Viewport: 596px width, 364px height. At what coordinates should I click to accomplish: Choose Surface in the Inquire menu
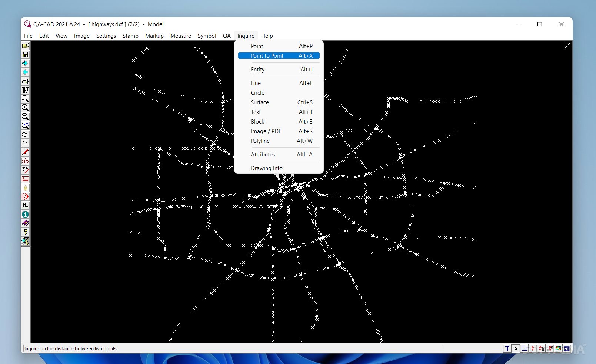point(279,102)
